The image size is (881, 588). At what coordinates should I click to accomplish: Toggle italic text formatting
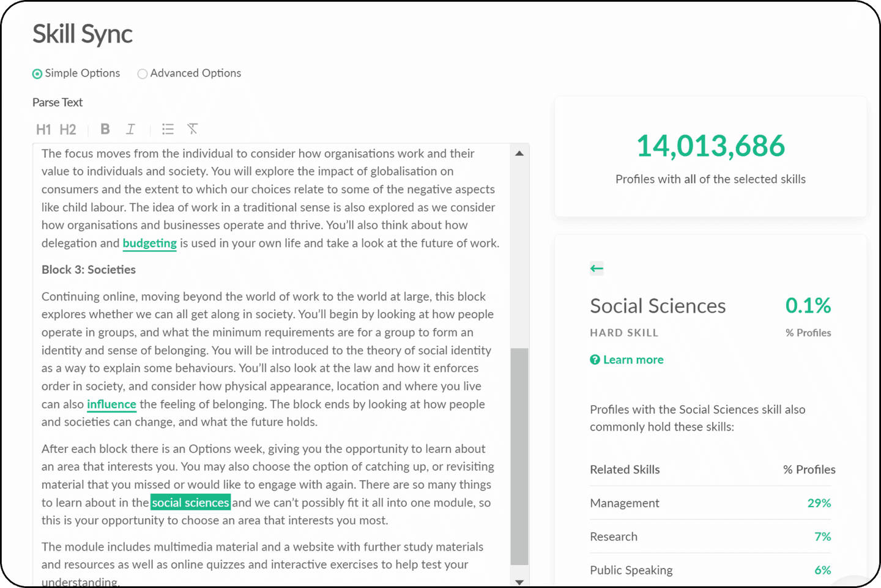click(x=130, y=129)
